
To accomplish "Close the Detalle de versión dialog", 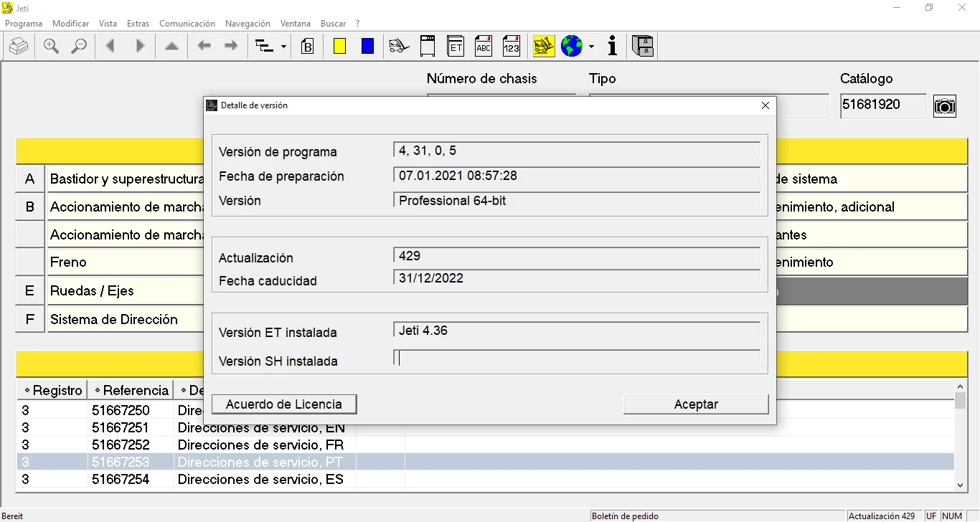I will point(765,105).
